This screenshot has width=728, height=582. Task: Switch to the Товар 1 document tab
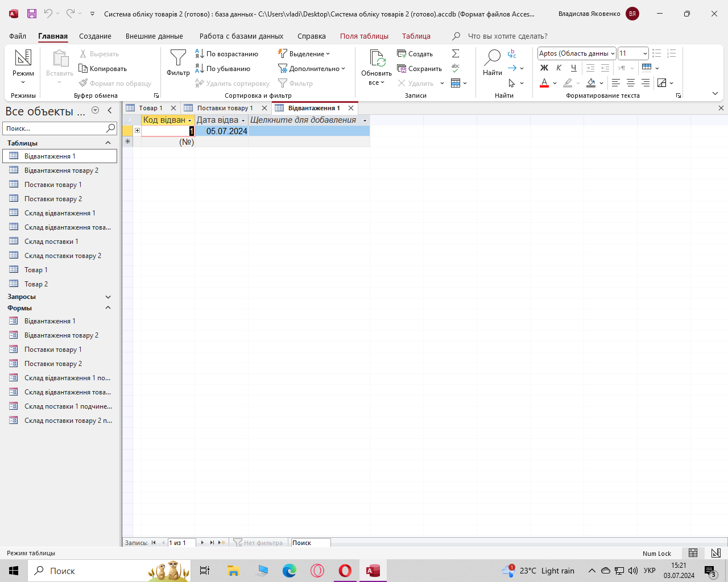pos(150,108)
